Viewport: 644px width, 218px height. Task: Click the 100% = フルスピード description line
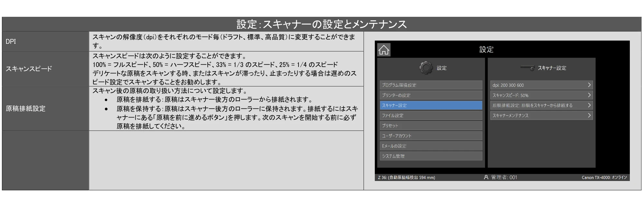click(x=215, y=64)
